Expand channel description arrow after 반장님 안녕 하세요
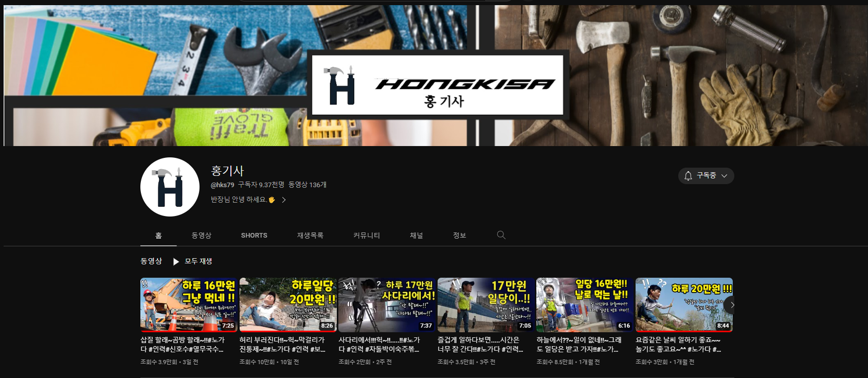868x378 pixels. 283,200
